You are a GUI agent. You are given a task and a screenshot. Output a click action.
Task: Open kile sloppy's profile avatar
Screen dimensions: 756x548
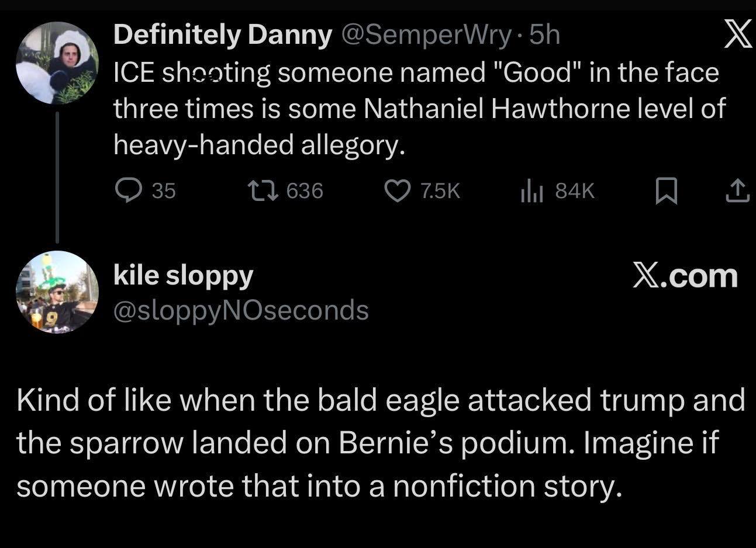click(x=57, y=292)
